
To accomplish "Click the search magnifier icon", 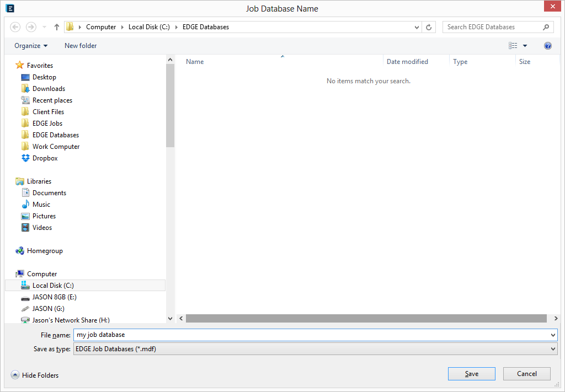I will [x=546, y=27].
